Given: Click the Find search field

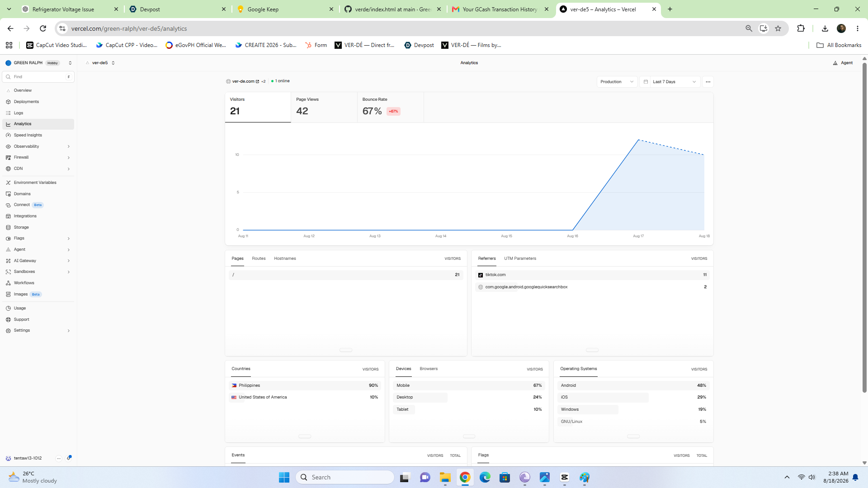Looking at the screenshot, I should (38, 77).
